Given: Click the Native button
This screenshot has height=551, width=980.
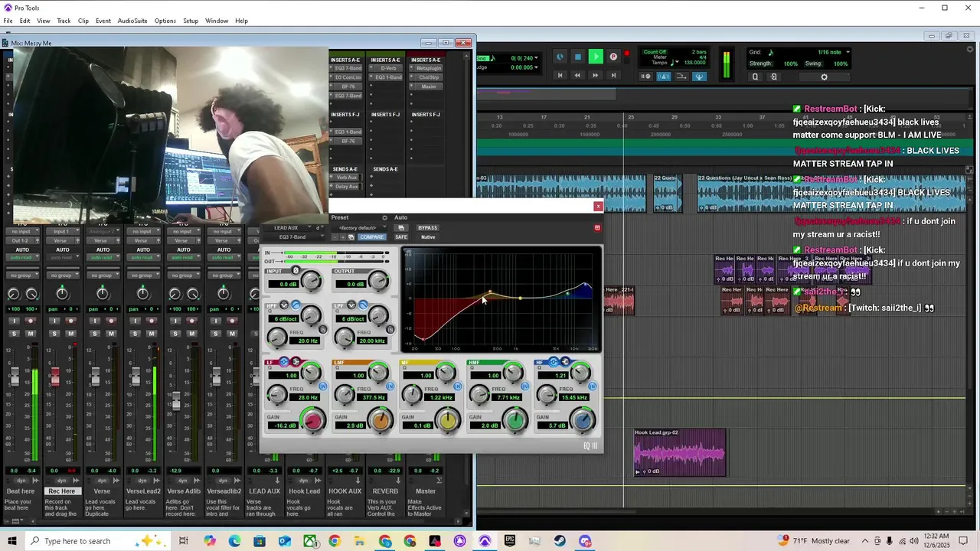Looking at the screenshot, I should point(428,237).
